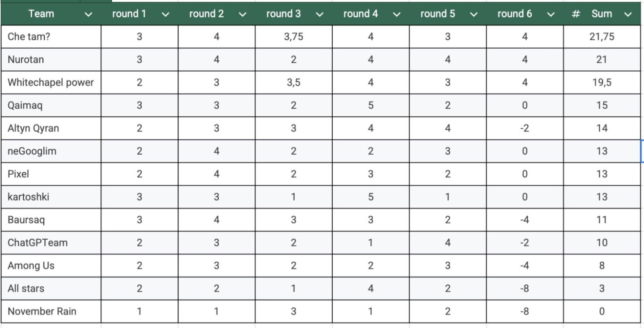Click the 19,5 Sum value cell
Viewport: 644px width, 328px height.
602,82
